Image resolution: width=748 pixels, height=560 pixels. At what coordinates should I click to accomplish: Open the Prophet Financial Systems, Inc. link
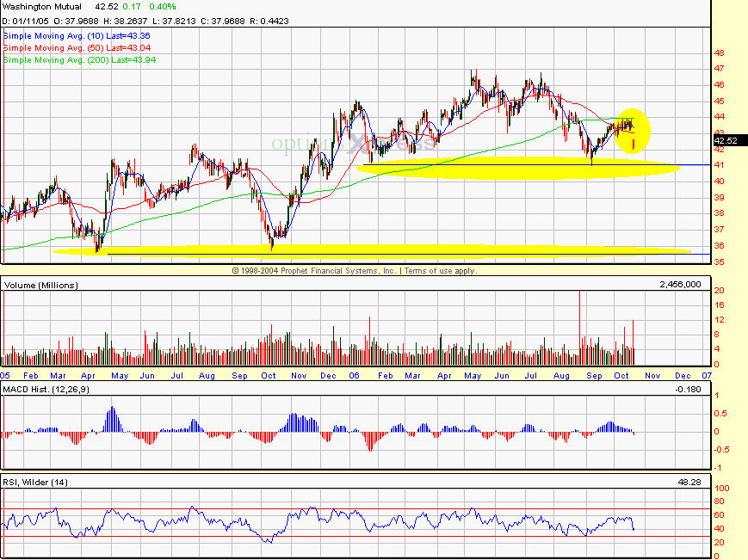(338, 271)
